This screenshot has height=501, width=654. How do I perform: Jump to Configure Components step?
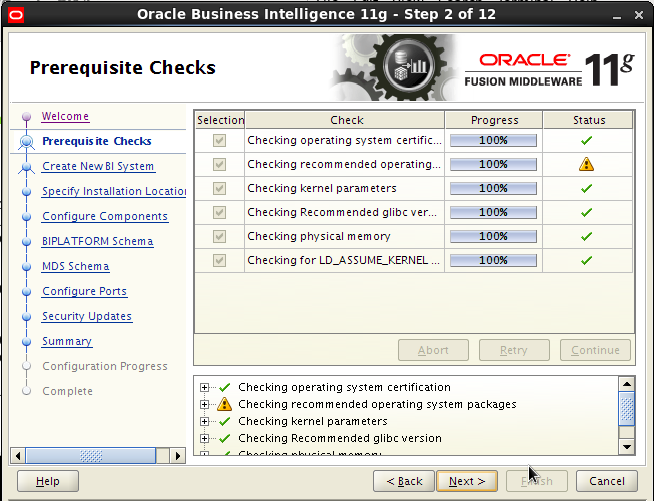105,217
